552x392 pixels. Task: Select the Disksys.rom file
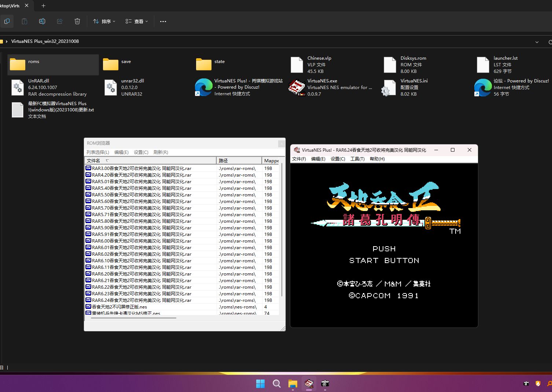[426, 65]
